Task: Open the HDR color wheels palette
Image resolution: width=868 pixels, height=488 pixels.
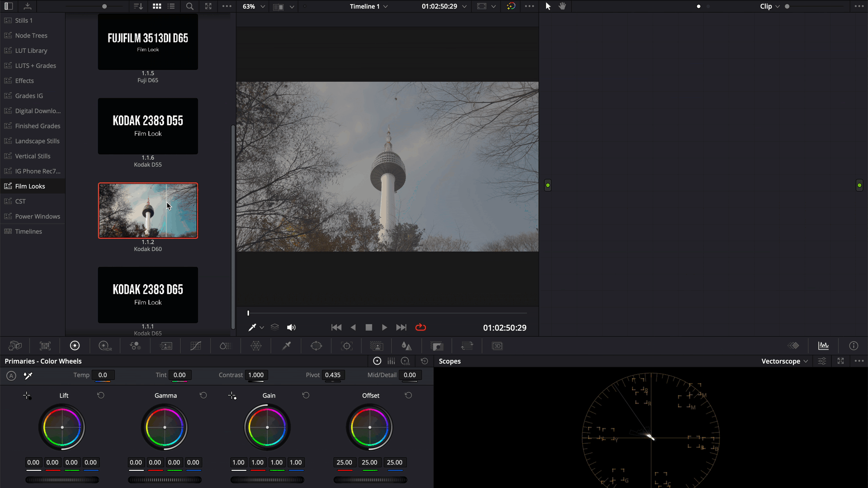Action: [x=104, y=346]
